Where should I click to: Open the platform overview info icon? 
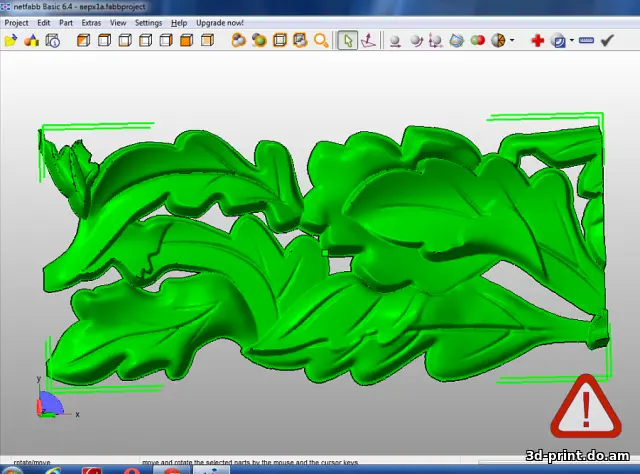click(x=53, y=40)
